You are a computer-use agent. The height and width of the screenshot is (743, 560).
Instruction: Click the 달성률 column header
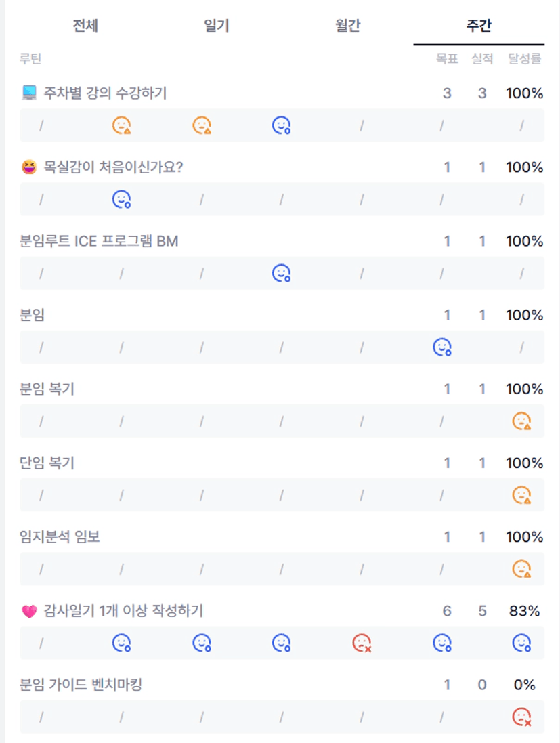pyautogui.click(x=524, y=59)
